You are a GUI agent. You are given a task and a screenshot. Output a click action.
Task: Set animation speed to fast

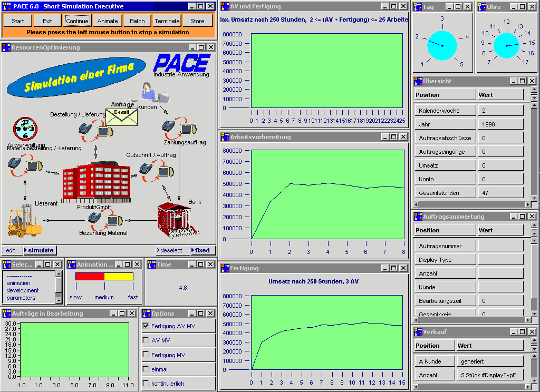point(133,297)
